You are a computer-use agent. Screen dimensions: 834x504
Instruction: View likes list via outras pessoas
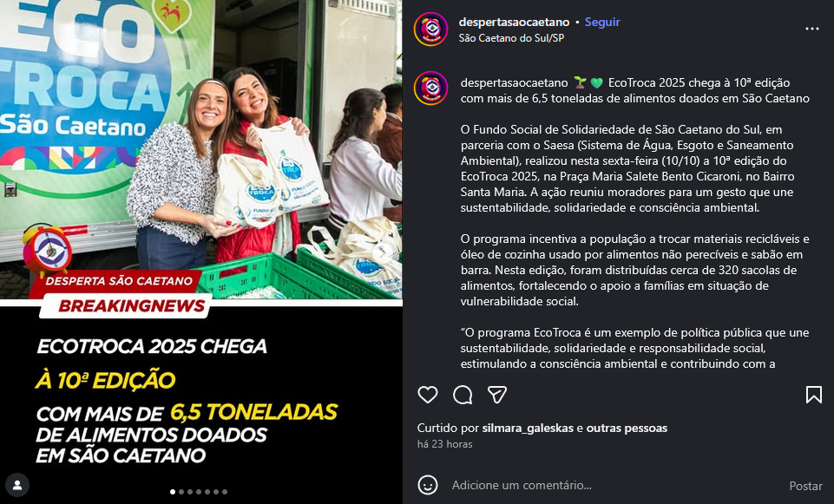click(x=627, y=428)
